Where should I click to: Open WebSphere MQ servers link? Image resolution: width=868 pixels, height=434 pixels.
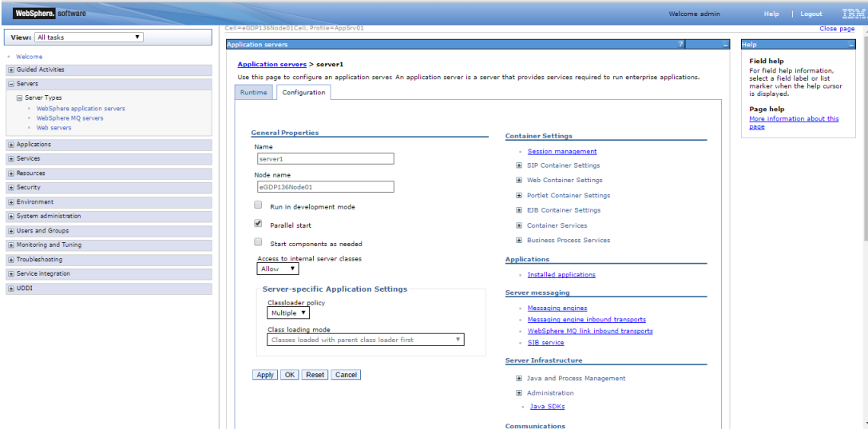pos(69,118)
